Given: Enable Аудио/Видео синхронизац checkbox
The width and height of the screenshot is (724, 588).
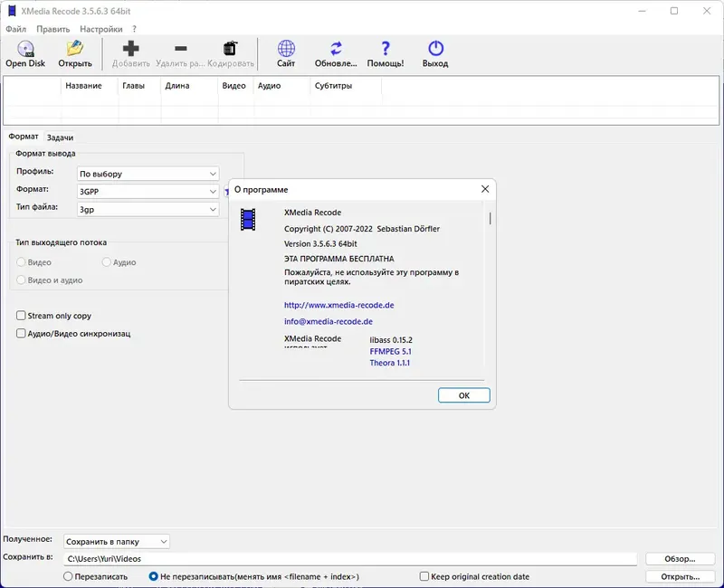Looking at the screenshot, I should coord(21,333).
